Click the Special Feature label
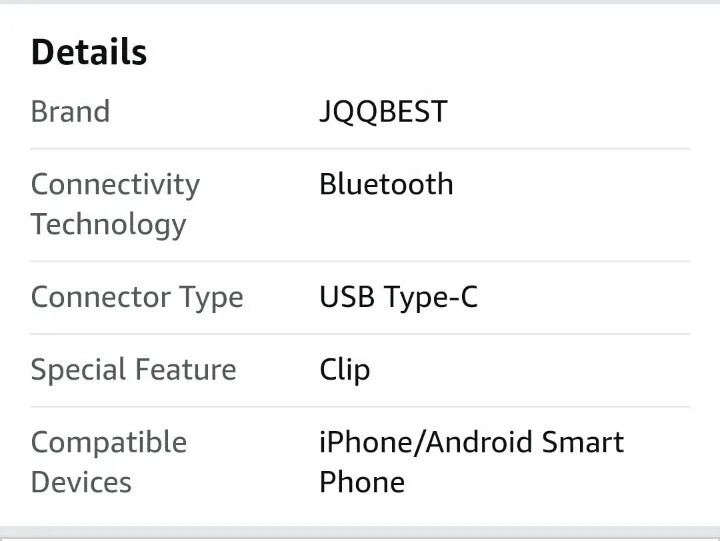 pos(133,370)
